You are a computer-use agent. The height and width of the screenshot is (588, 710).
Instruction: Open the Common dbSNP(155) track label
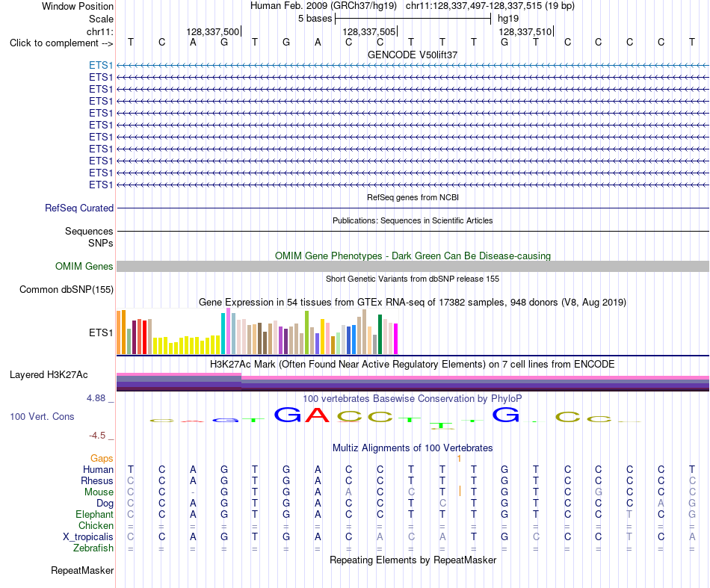(66, 290)
